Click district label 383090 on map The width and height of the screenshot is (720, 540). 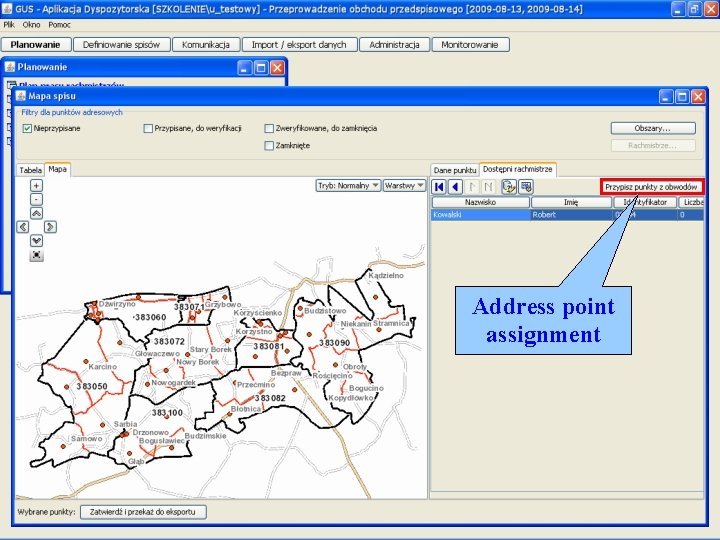335,343
